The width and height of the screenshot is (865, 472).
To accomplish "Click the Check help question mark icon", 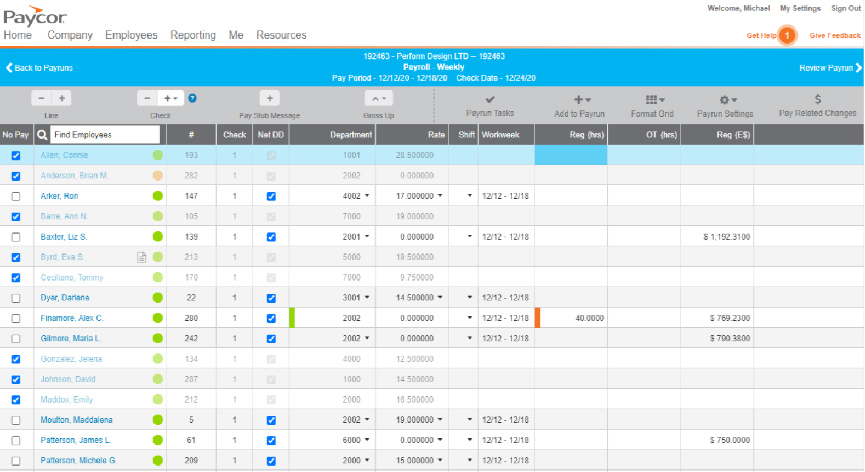I will (x=192, y=98).
